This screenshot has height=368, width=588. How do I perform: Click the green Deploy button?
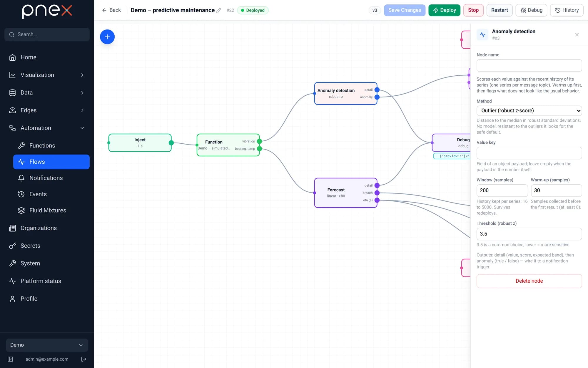(x=444, y=10)
